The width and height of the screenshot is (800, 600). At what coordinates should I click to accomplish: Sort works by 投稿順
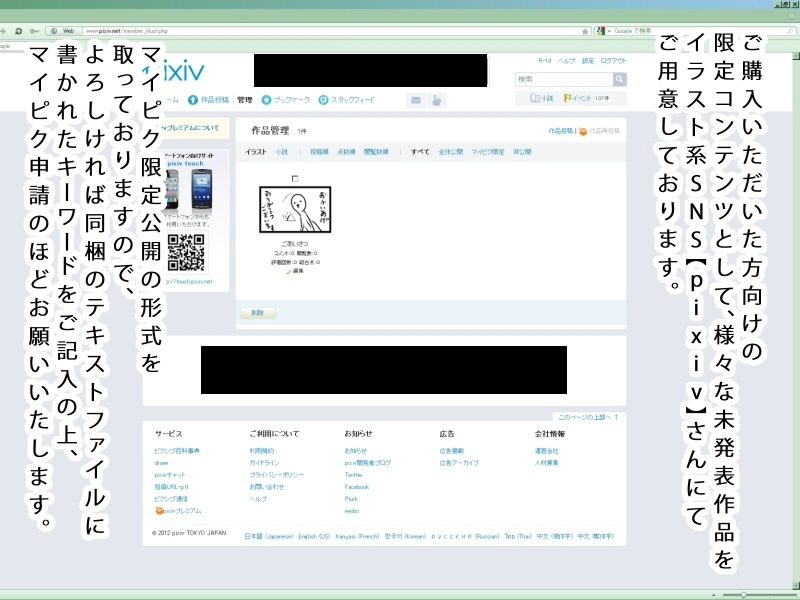point(319,152)
